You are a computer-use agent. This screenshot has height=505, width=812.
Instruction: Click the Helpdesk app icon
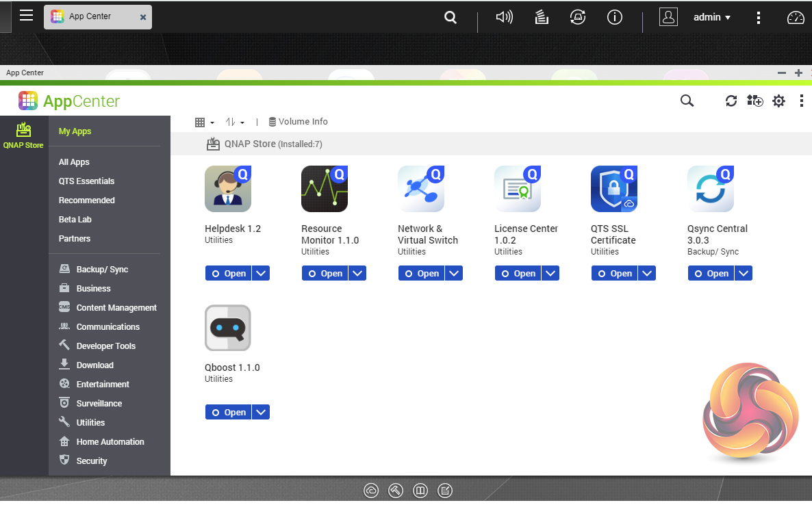coord(228,189)
